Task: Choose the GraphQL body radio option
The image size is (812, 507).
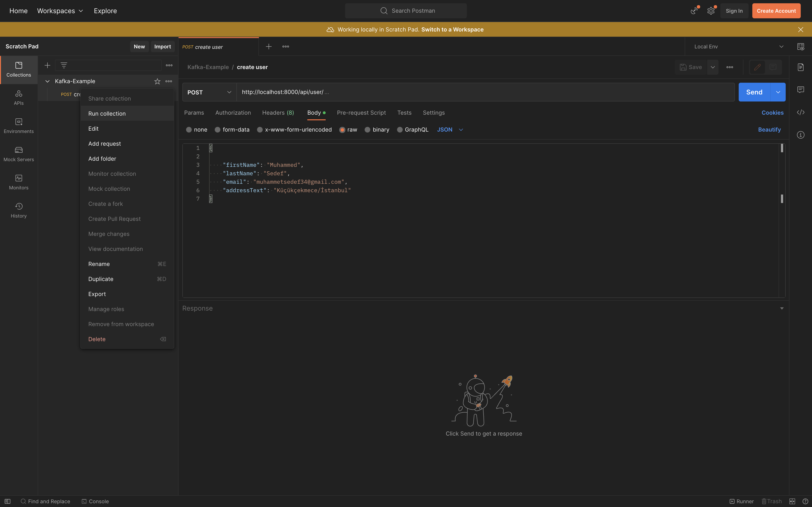Action: click(400, 130)
